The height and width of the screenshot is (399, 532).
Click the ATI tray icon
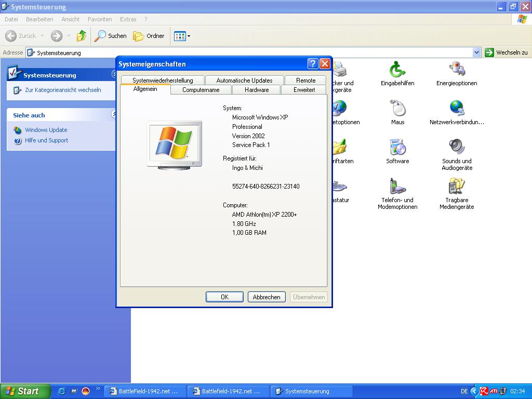click(494, 391)
